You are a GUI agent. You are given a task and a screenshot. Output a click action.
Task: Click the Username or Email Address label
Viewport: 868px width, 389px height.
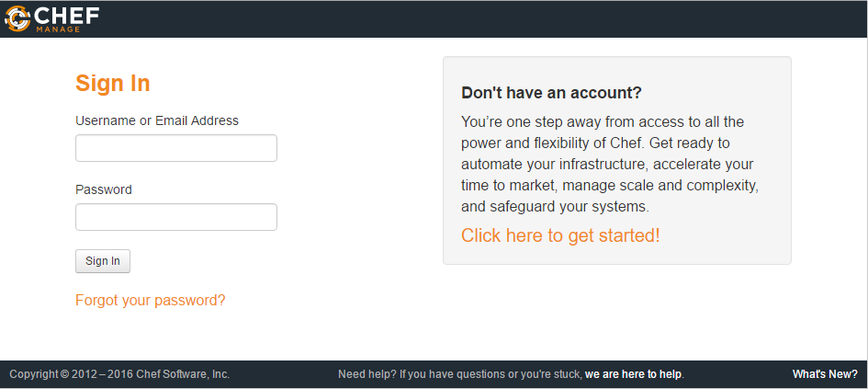tap(156, 120)
